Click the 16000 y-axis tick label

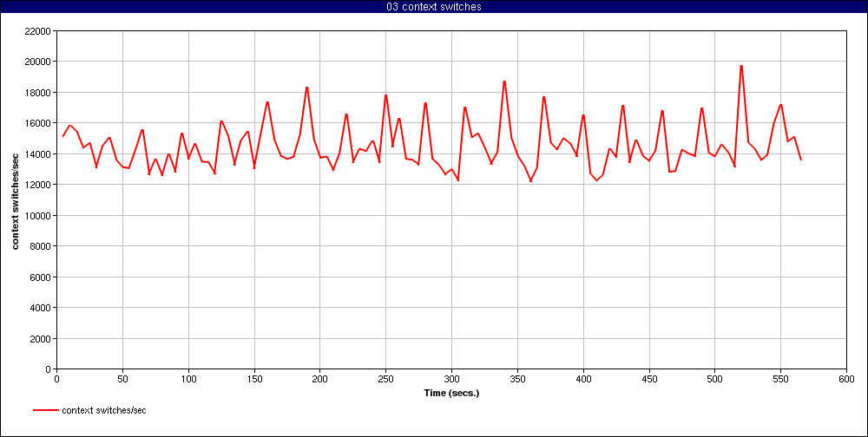[37, 123]
